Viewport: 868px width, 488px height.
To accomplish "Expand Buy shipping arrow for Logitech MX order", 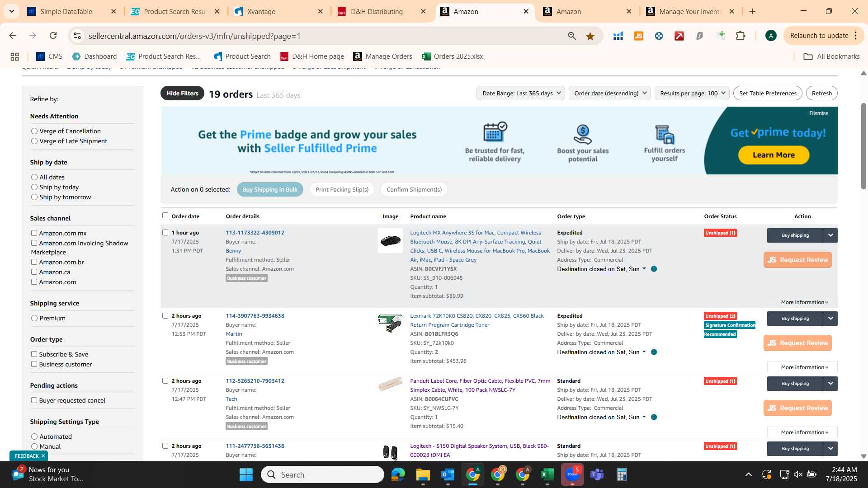I will pyautogui.click(x=830, y=235).
